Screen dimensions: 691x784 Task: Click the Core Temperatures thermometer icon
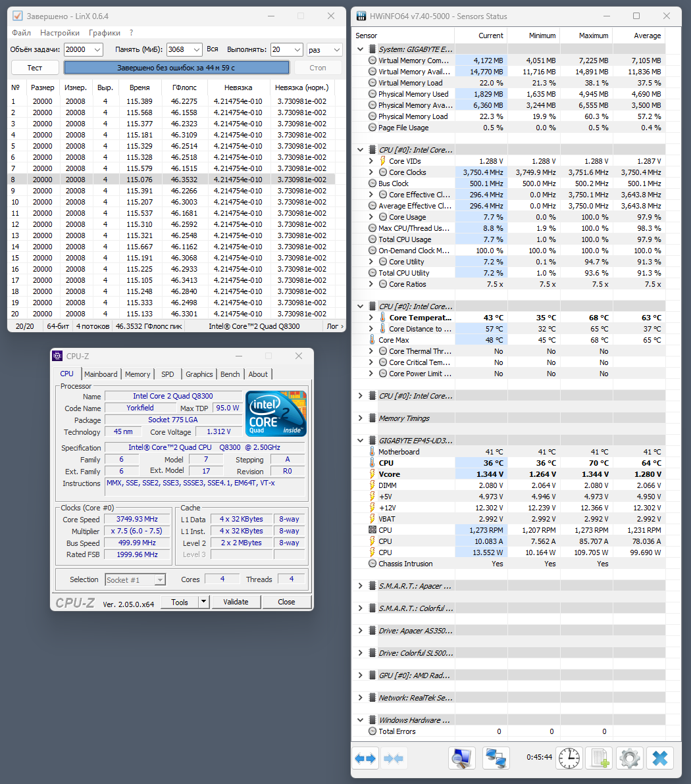(382, 318)
